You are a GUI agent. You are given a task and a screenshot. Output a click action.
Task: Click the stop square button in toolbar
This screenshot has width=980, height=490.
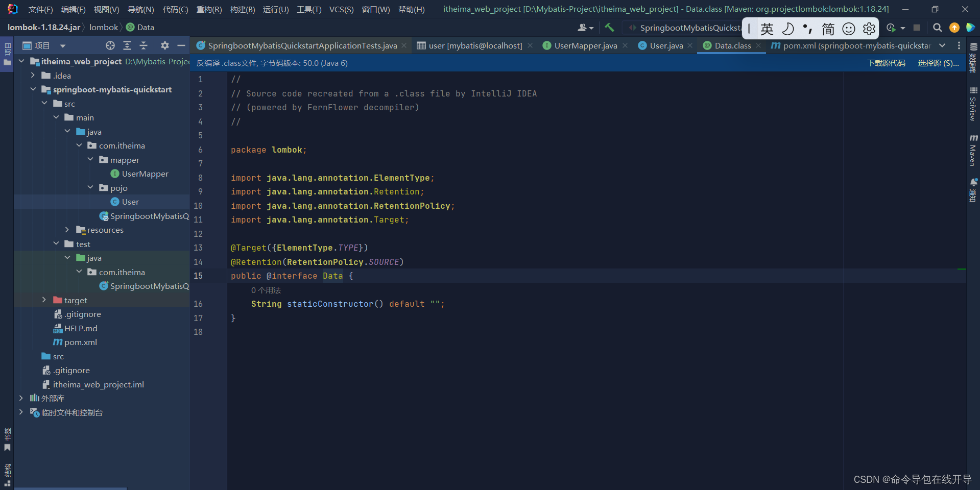[917, 28]
